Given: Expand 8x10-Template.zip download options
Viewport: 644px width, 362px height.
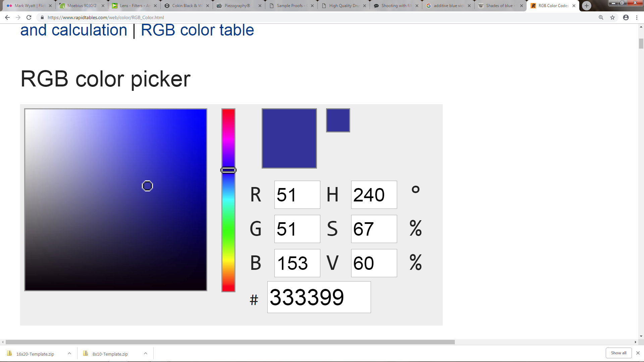Looking at the screenshot, I should pyautogui.click(x=146, y=354).
